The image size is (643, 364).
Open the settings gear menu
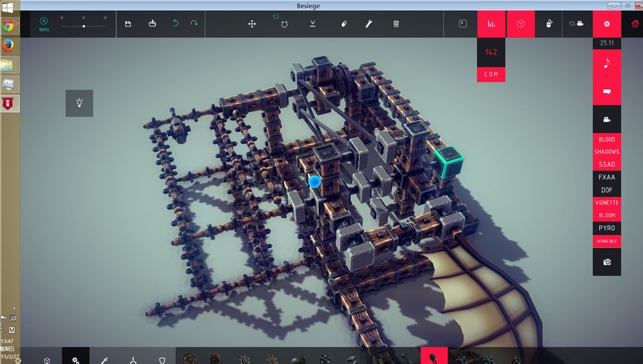[x=607, y=24]
